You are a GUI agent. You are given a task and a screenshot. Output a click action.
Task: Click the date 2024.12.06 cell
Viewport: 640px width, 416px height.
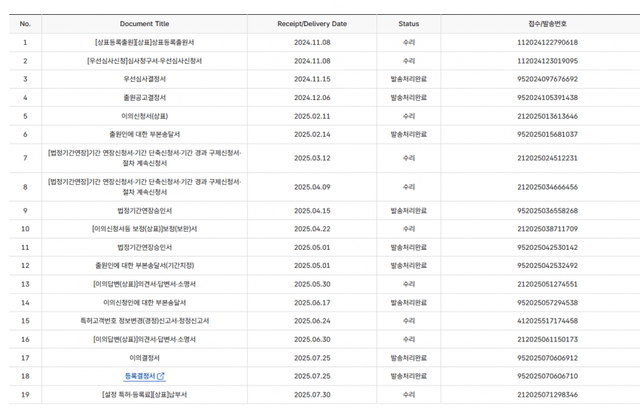click(311, 97)
